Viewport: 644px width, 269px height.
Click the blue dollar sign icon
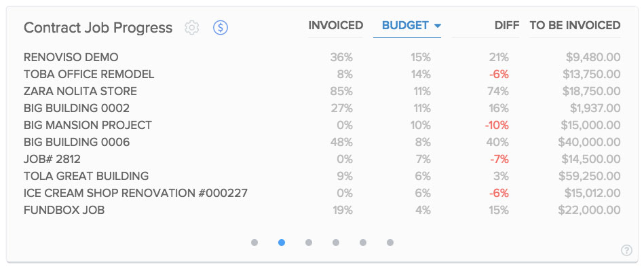[x=221, y=28]
